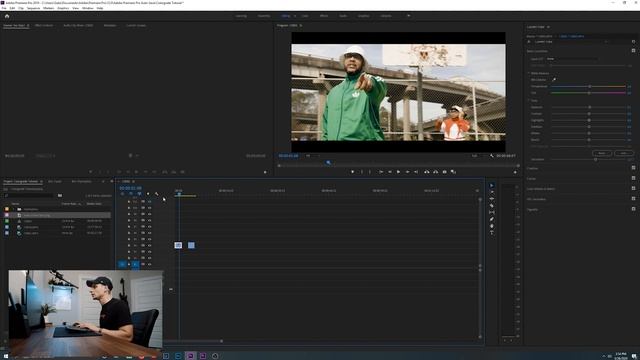Click the Extract button
This screenshot has width=640, height=360.
point(436,172)
